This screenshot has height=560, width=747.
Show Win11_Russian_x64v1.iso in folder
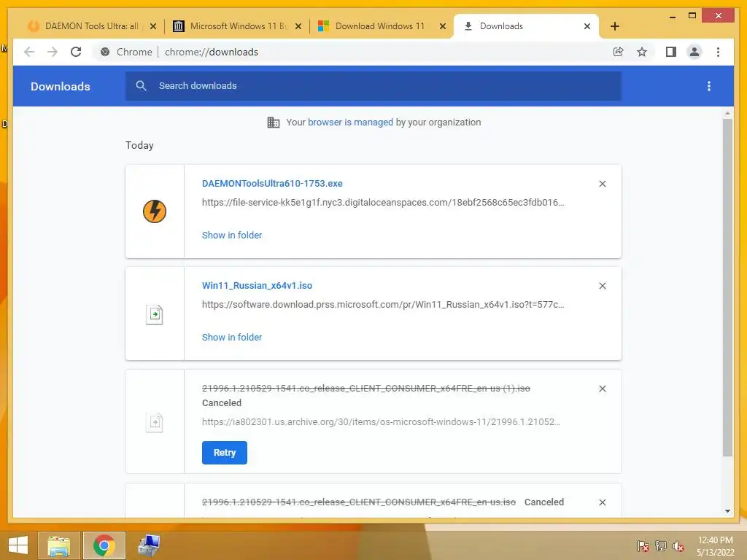(231, 337)
